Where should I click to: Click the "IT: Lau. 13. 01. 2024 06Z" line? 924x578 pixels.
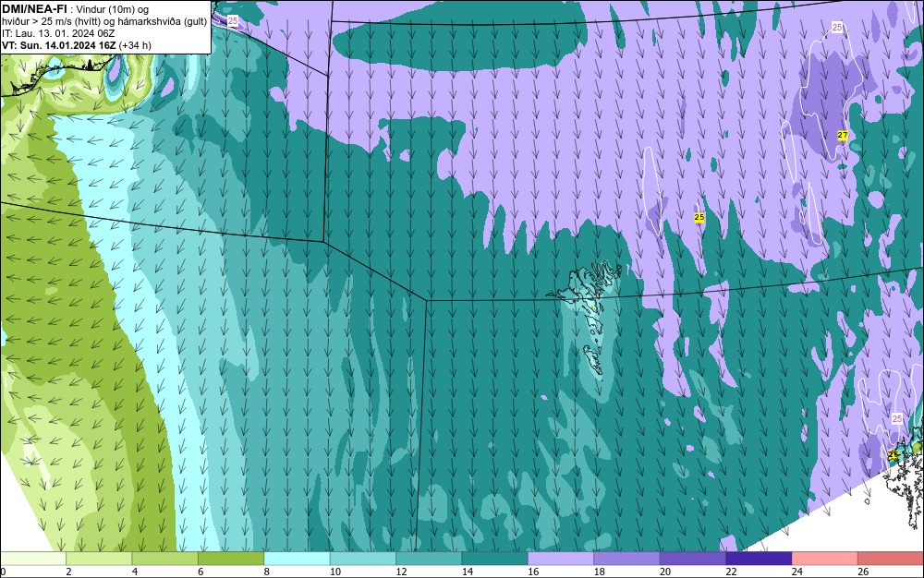coord(58,33)
